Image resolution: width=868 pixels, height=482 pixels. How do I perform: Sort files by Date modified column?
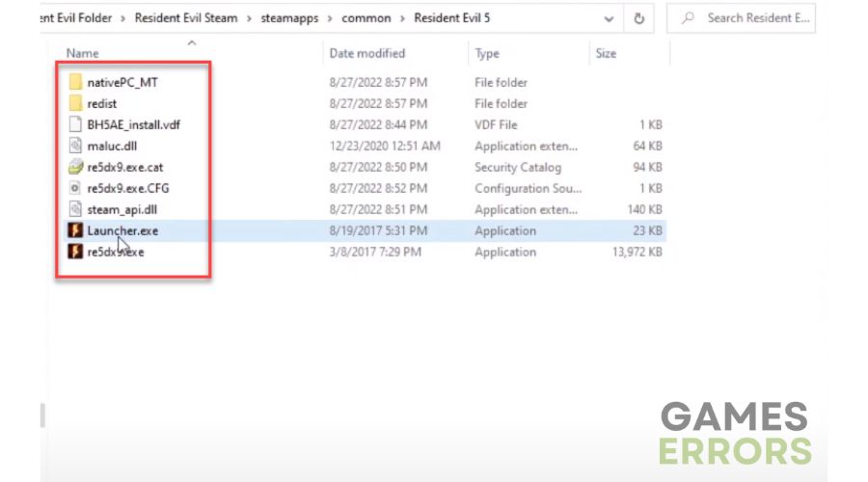click(x=367, y=53)
